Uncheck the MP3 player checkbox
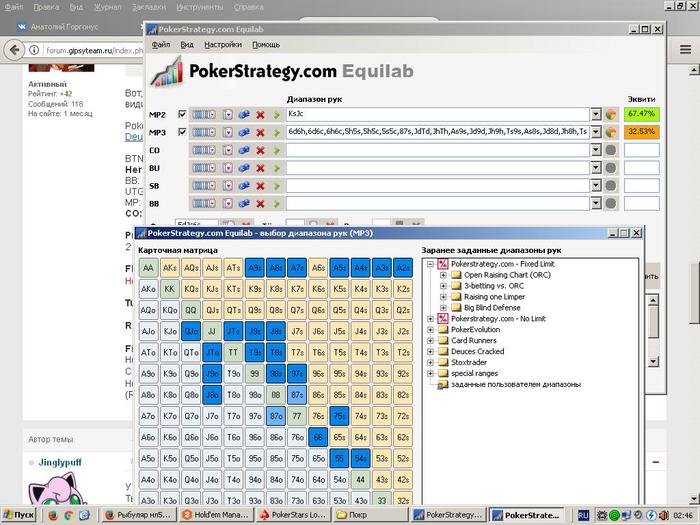Viewport: 700px width, 525px height. (x=182, y=132)
